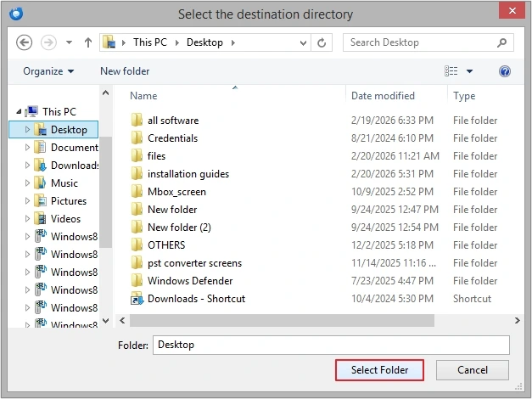532x399 pixels.
Task: Expand the Downloads tree node
Action: click(x=27, y=165)
